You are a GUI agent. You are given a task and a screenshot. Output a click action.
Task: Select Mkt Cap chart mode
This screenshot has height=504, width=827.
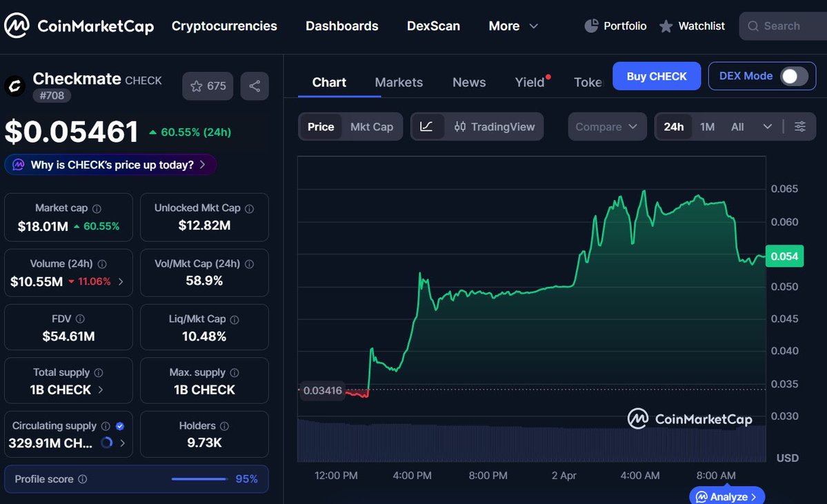click(x=372, y=127)
